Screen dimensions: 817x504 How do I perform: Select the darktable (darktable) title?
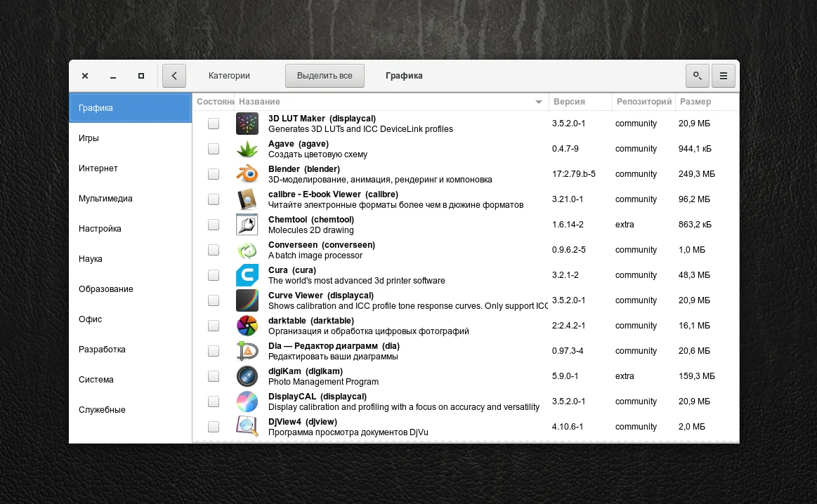coord(311,321)
